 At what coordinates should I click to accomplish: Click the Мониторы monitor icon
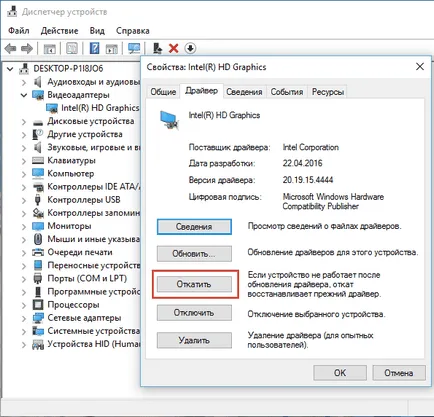click(x=38, y=226)
